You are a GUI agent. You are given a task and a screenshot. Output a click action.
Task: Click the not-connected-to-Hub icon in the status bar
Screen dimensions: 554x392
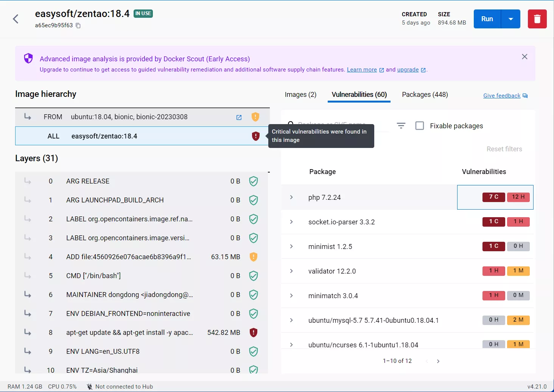[89, 387]
